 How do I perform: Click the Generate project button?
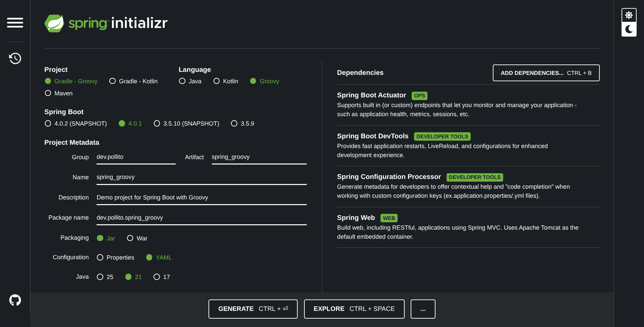[x=253, y=309]
